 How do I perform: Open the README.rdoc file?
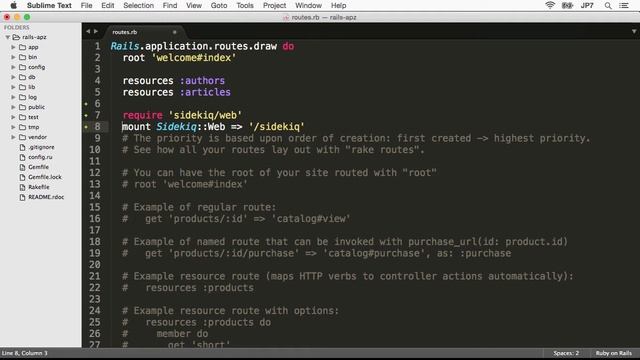click(46, 197)
